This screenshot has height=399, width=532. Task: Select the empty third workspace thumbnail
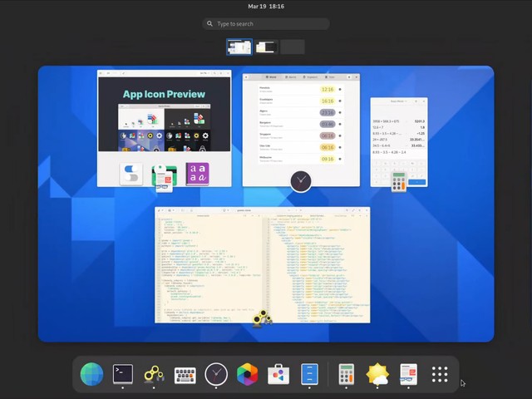tap(293, 47)
